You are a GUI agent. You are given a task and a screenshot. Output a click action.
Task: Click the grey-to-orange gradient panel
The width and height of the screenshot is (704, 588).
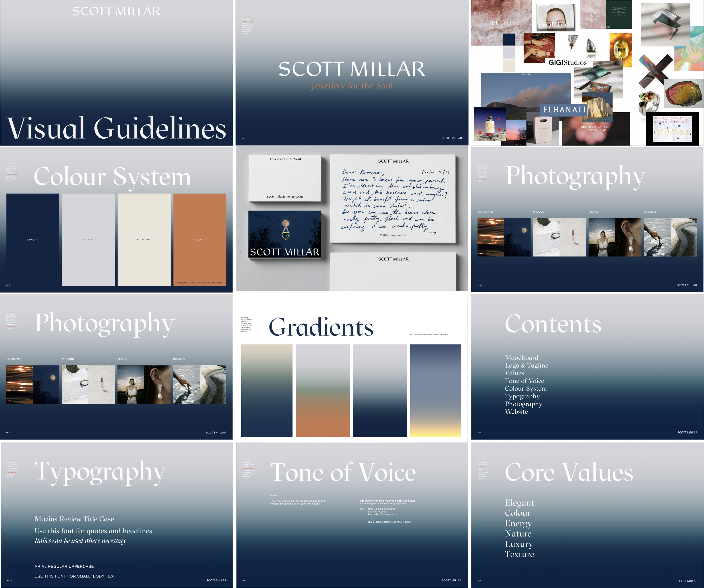point(323,390)
